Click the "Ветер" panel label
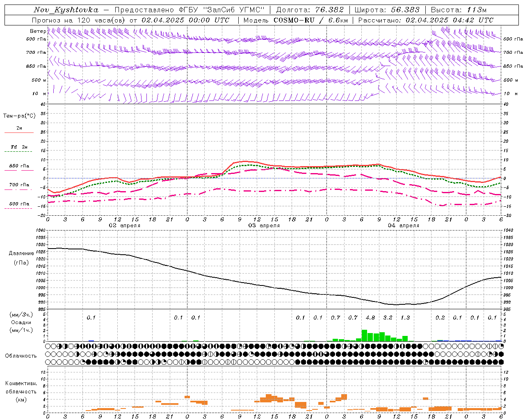Screen dimensions: 525x420 click(x=38, y=31)
